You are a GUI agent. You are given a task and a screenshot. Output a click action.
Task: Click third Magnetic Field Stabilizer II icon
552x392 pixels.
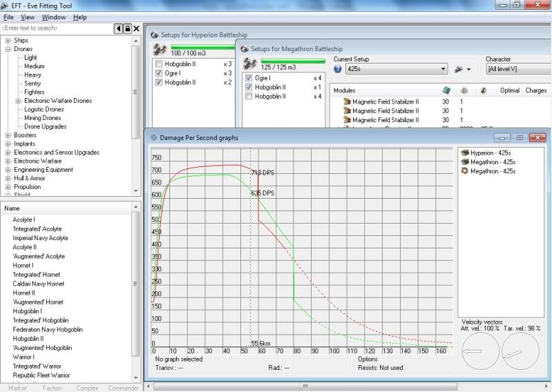[347, 120]
